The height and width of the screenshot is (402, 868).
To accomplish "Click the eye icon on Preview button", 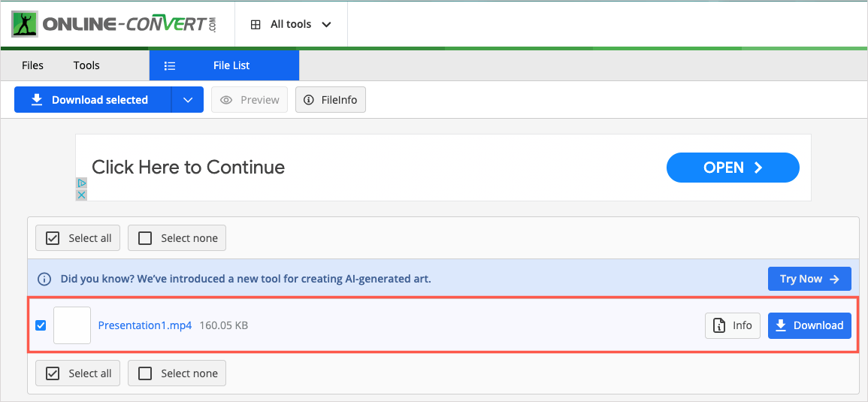I will coord(225,100).
